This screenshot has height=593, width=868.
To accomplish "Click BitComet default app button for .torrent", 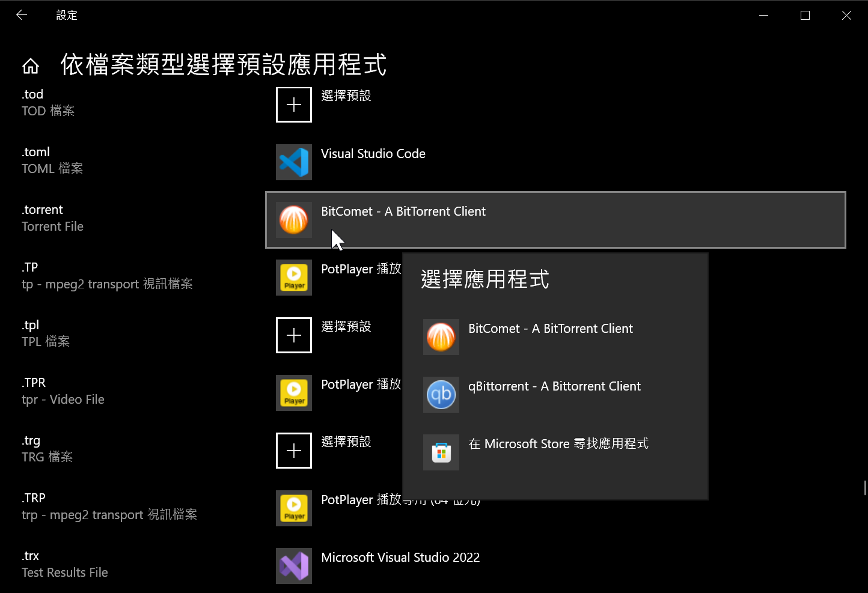I will [x=555, y=220].
